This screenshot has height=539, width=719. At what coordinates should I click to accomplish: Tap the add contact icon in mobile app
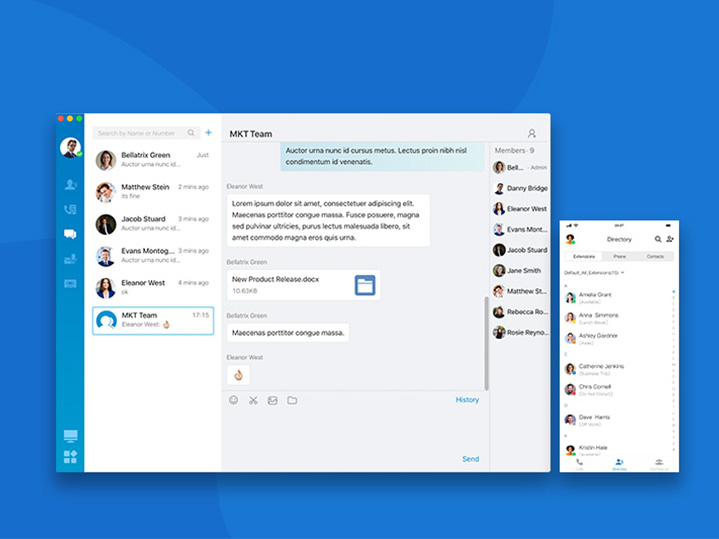click(670, 239)
